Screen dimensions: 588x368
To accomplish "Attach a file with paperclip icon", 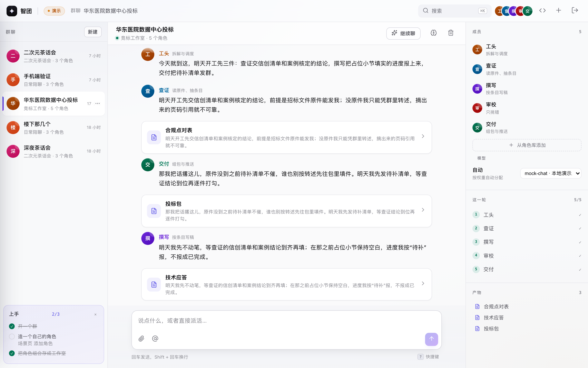I will (x=141, y=339).
